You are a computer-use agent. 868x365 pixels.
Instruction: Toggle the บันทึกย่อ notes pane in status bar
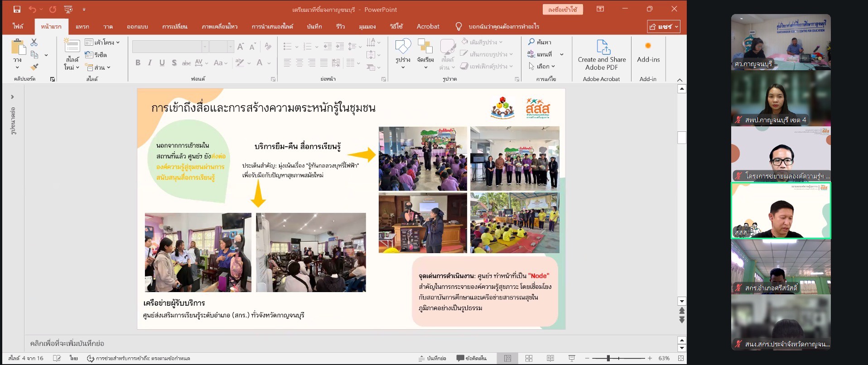pos(432,358)
